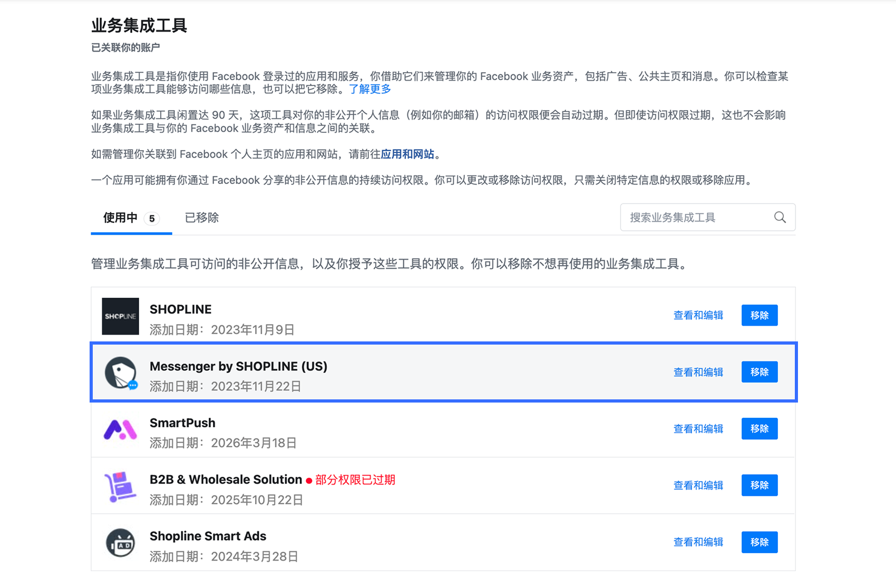
Task: Remove B2B & Wholesale Solution integration
Action: point(759,485)
